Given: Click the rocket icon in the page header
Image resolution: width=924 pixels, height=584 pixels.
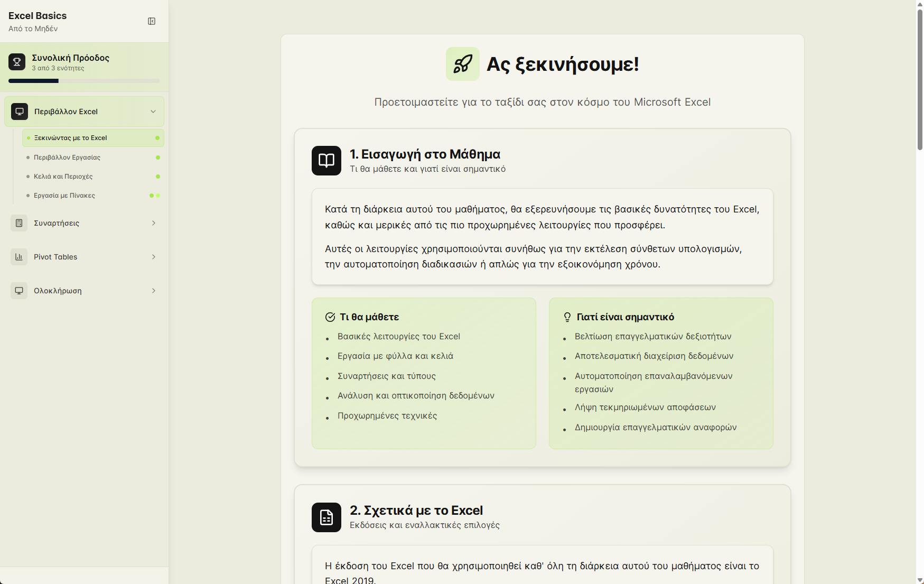Looking at the screenshot, I should click(462, 64).
